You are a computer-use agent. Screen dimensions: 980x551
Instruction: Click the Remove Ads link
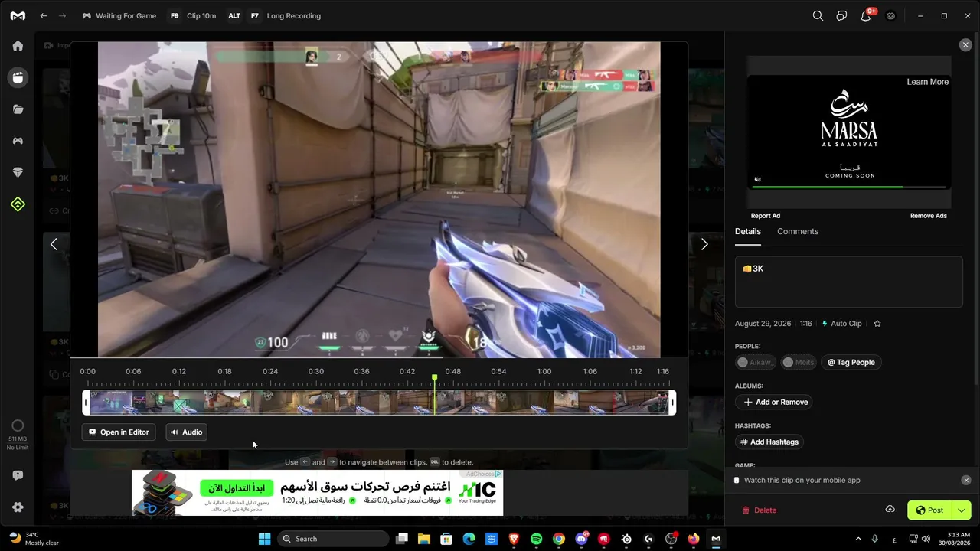(x=929, y=216)
